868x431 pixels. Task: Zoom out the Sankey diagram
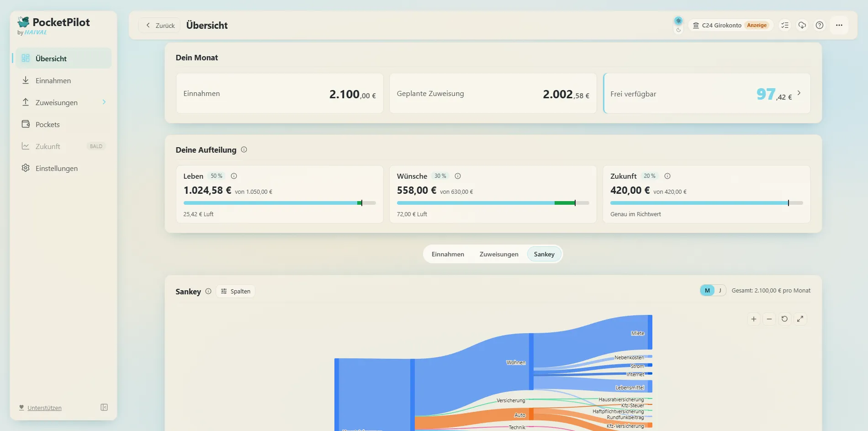769,319
